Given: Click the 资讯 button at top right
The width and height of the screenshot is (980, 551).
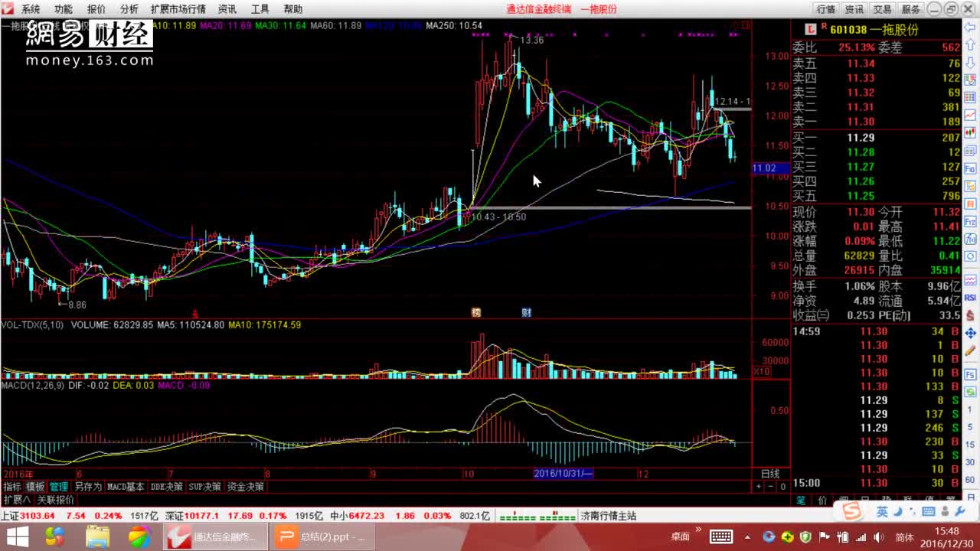Looking at the screenshot, I should tap(854, 9).
